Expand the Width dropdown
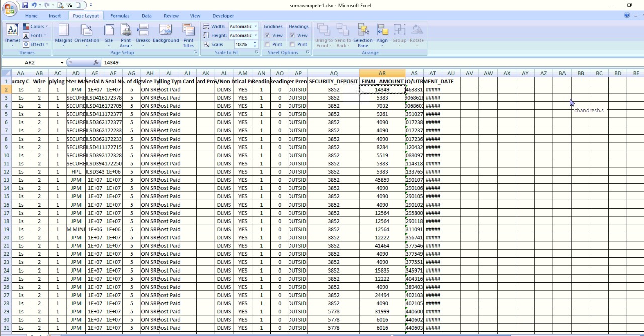This screenshot has width=644, height=336. (256, 27)
